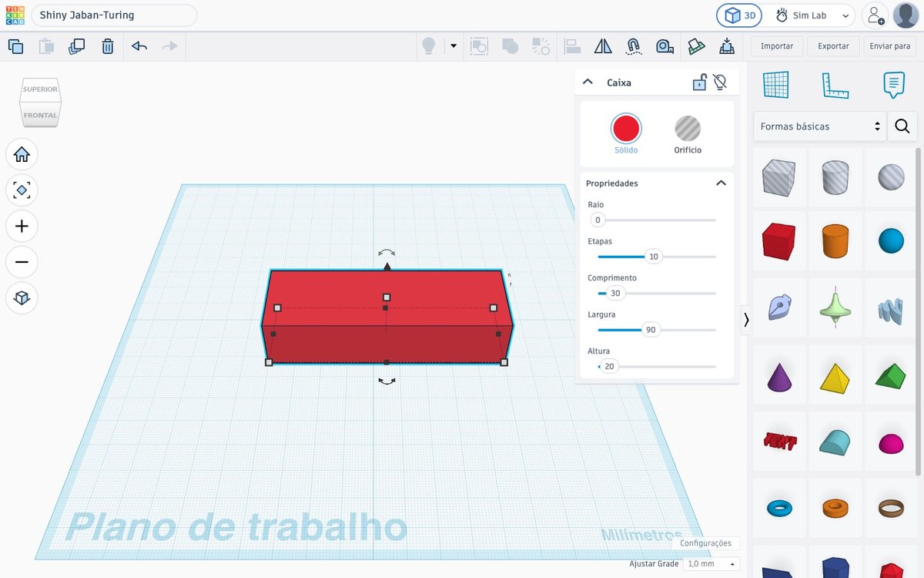Collapse the Caixa inspector panel
924x578 pixels.
[588, 82]
